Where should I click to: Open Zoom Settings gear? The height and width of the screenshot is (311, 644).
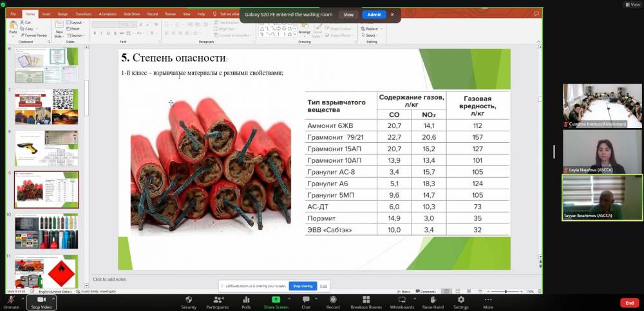click(x=461, y=303)
